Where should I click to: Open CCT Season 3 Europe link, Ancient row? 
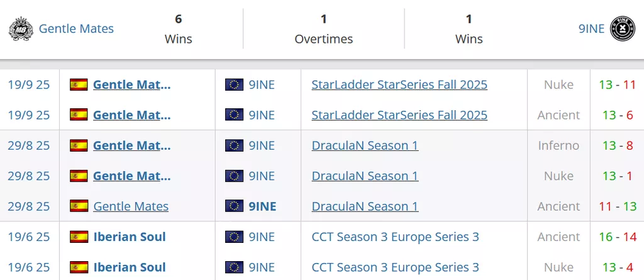(x=395, y=237)
